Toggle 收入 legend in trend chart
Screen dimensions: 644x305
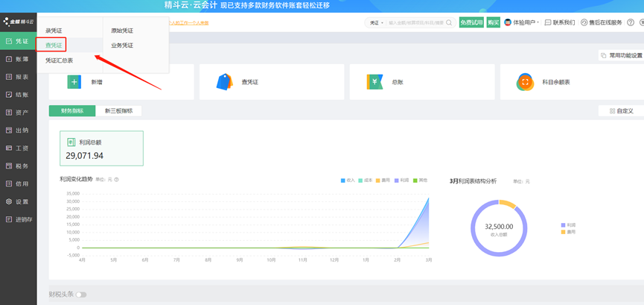coord(348,180)
